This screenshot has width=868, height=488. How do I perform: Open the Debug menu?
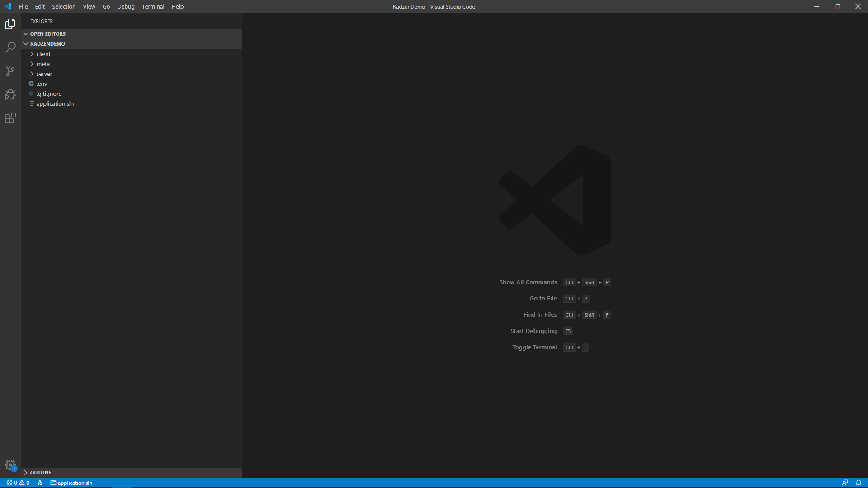[126, 6]
